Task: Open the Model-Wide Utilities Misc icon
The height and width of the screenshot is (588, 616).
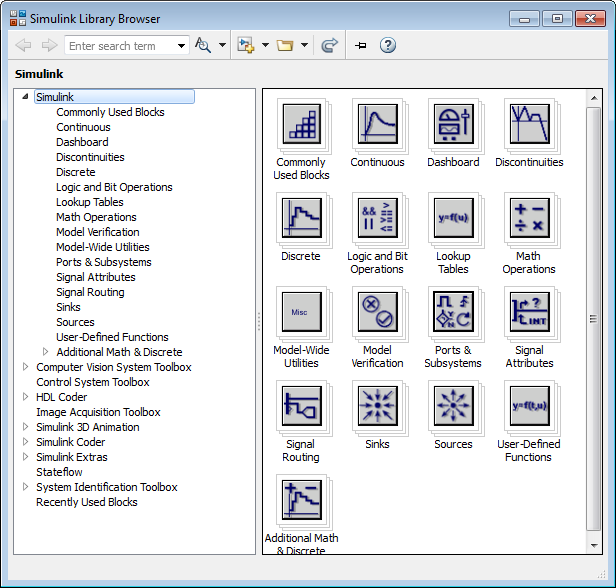Action: click(x=302, y=312)
